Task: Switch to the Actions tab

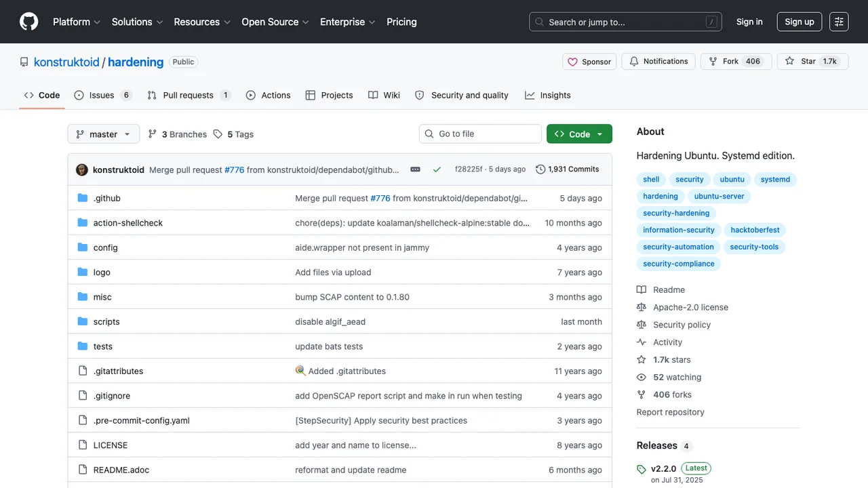Action: pos(269,96)
